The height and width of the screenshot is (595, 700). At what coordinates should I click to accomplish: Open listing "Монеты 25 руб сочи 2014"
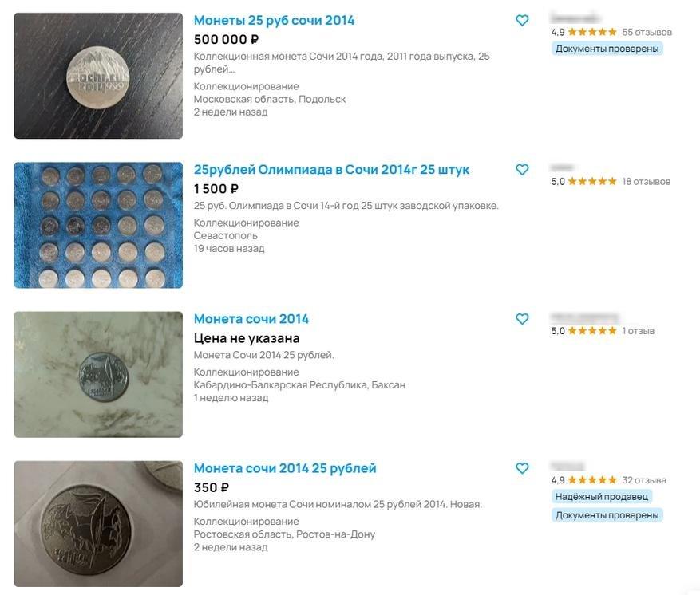tap(274, 21)
